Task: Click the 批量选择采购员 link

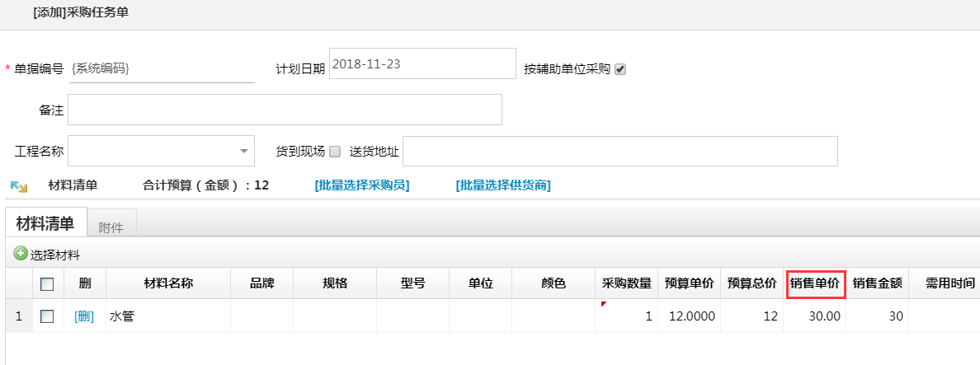Action: point(362,185)
